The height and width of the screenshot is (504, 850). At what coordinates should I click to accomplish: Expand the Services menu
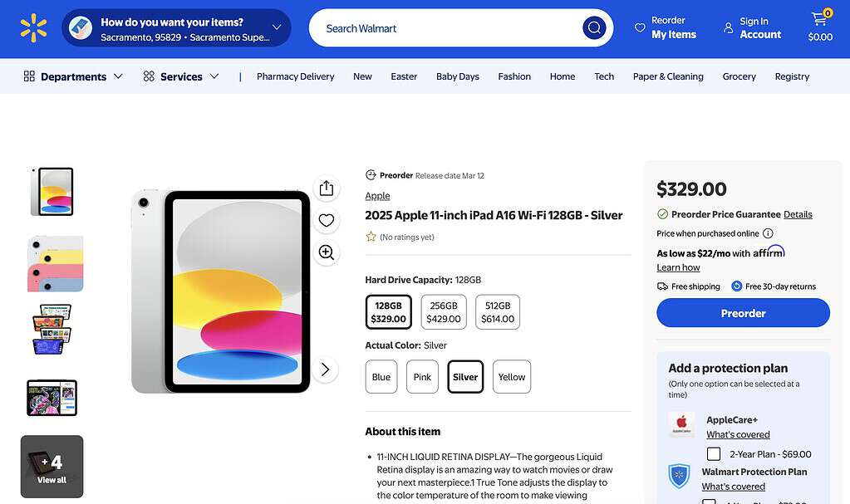coord(181,76)
